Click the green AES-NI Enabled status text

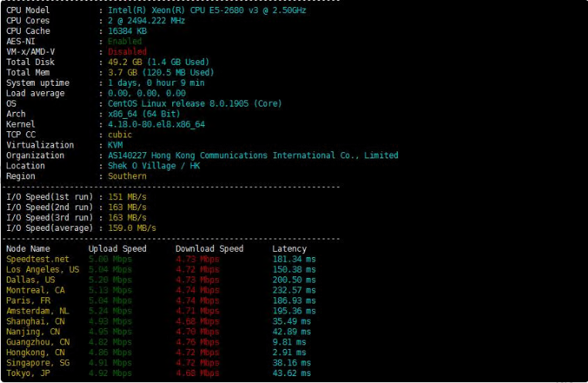coord(124,41)
